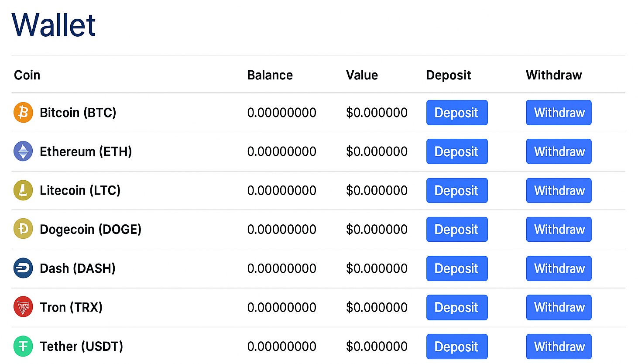
Task: Click the Dogecoin value $0.000000
Action: click(x=377, y=229)
